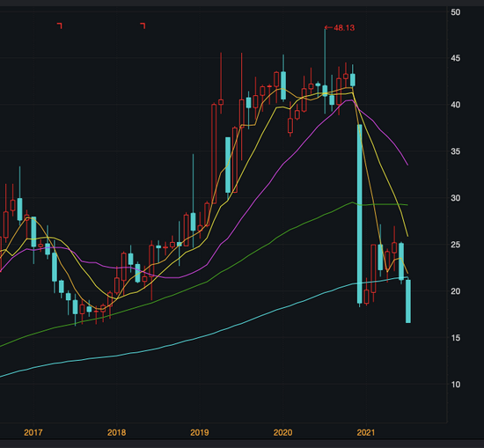Click the green moving average line's right end
Viewport: 484px width, 448px height.
[407, 205]
